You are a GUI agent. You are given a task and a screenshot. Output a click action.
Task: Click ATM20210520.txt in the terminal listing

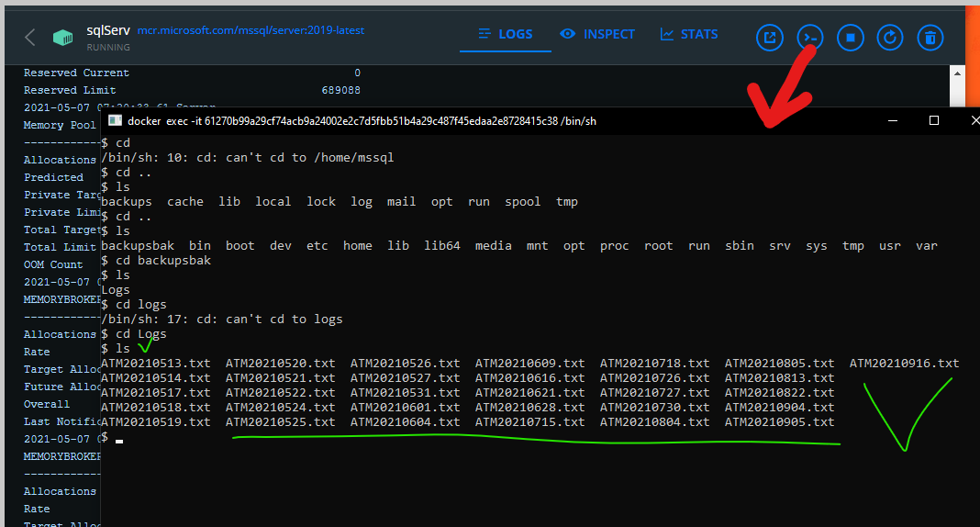pos(280,364)
